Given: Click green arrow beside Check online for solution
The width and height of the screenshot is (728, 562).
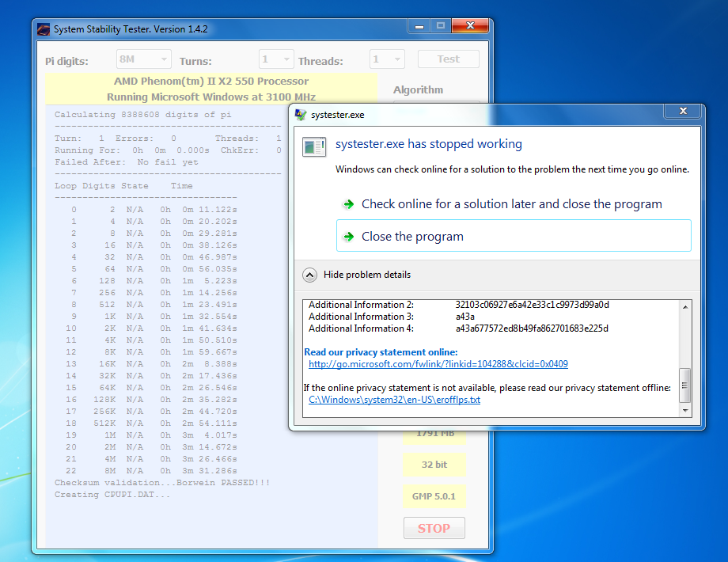Looking at the screenshot, I should 349,204.
